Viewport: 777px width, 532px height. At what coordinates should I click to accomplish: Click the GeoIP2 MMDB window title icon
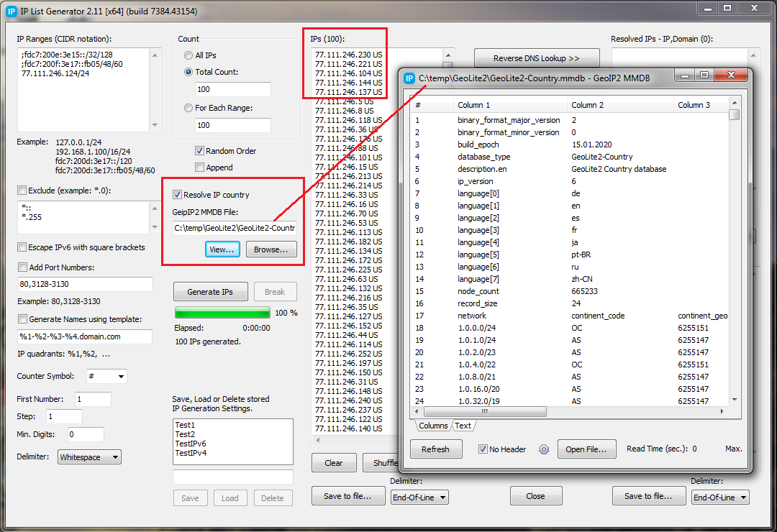tap(409, 78)
